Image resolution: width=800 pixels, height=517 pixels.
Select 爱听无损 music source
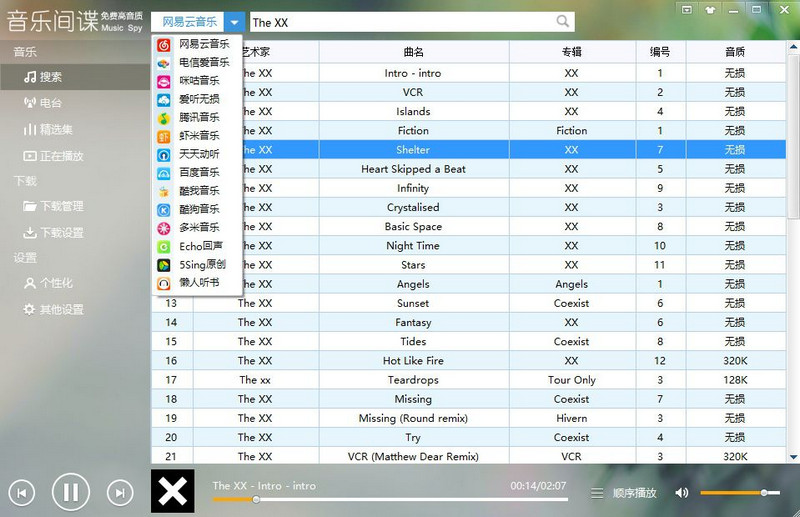pos(197,100)
